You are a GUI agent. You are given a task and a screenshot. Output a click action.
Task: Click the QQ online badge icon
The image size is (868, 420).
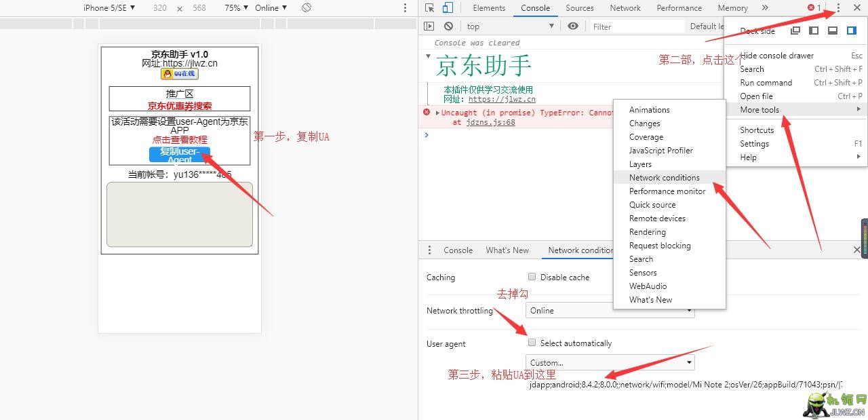click(x=180, y=74)
